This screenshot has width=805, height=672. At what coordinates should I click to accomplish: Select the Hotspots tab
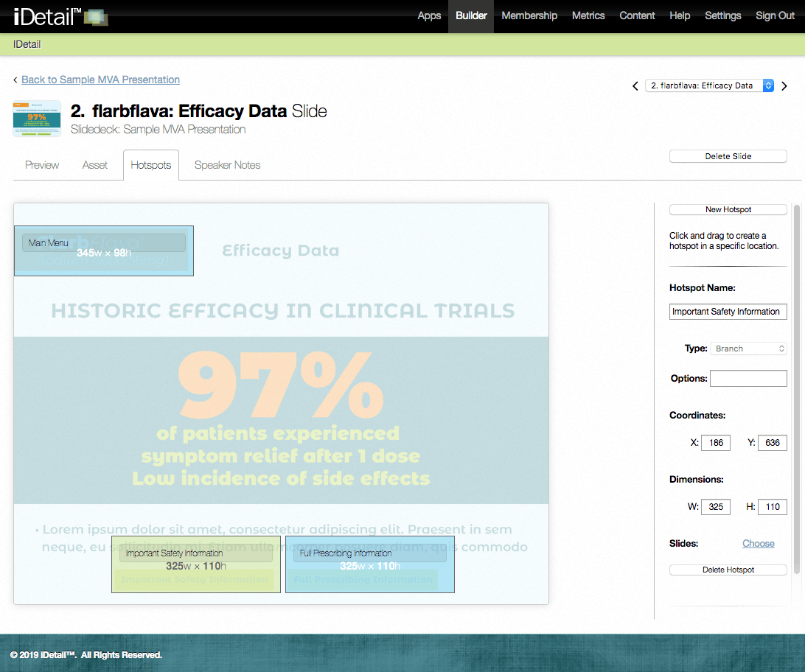[151, 165]
